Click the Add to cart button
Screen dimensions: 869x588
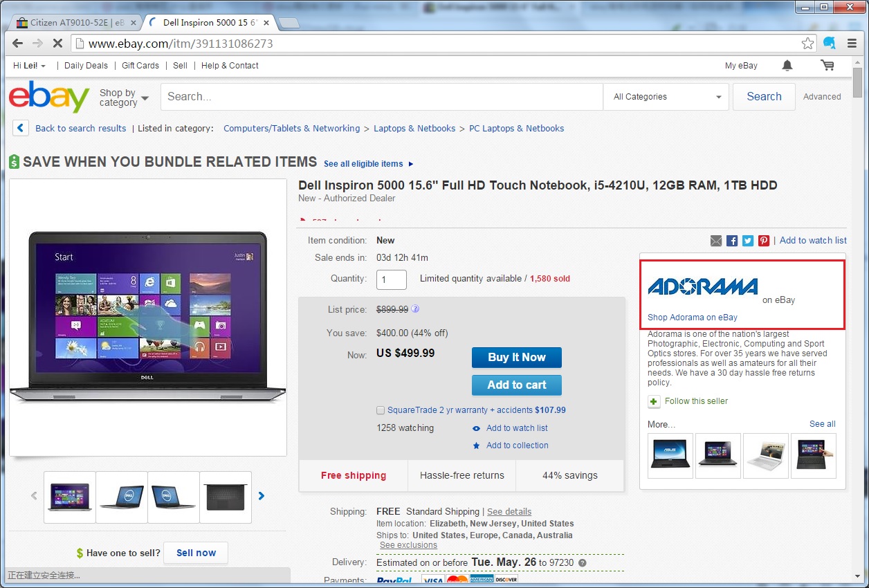pos(516,385)
